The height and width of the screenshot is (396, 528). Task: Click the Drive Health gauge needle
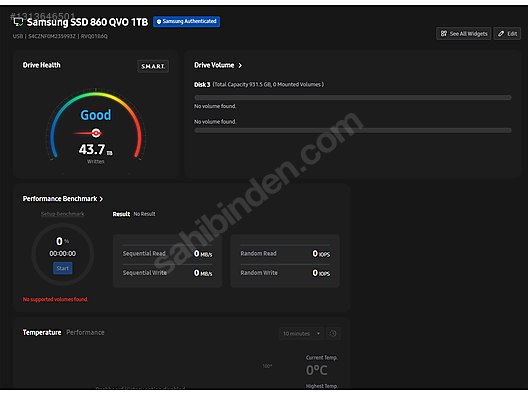[x=88, y=133]
